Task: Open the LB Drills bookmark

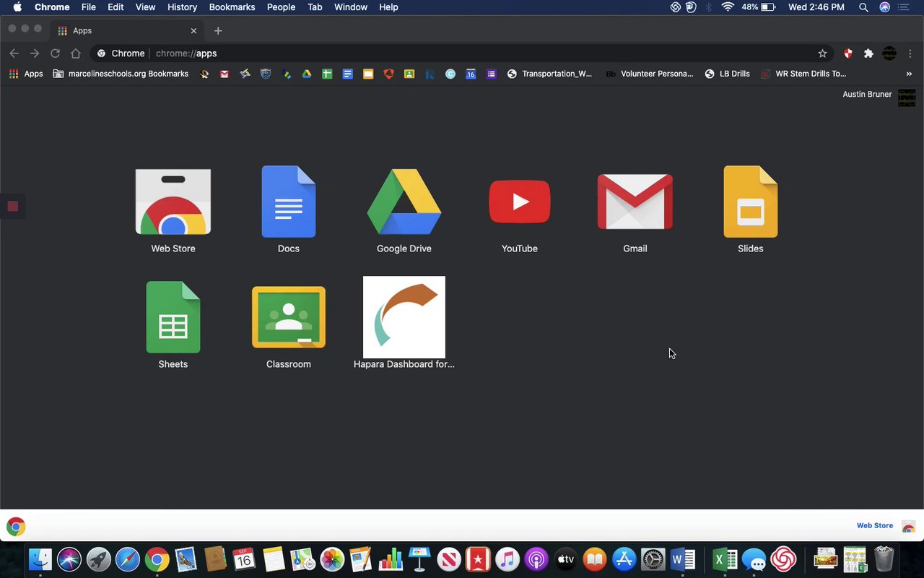Action: coord(727,74)
